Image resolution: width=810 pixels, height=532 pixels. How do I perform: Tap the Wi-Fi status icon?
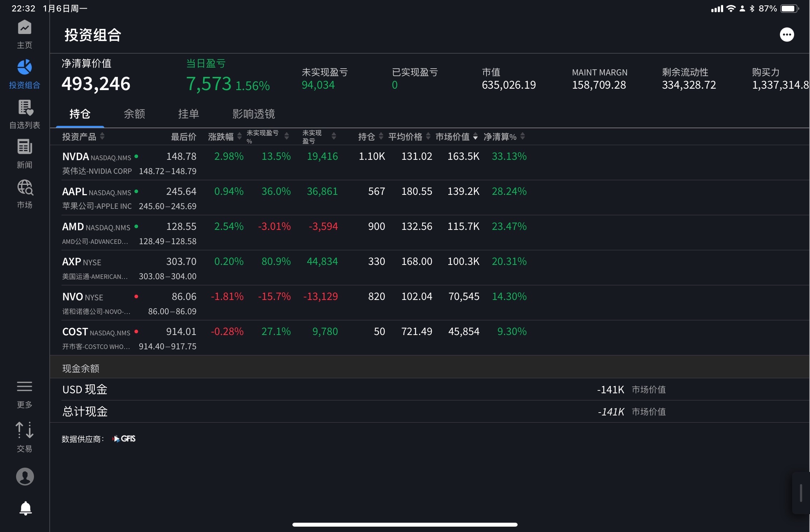point(731,9)
